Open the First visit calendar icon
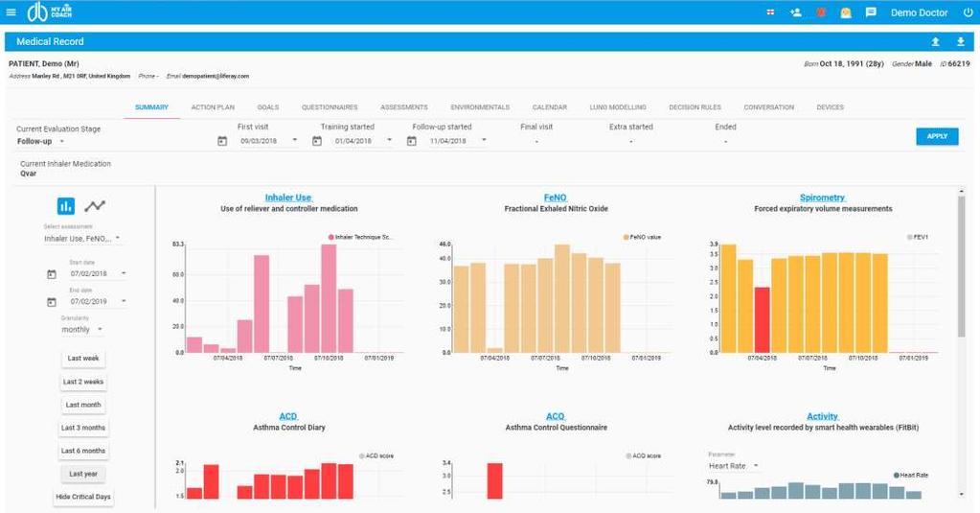The height and width of the screenshot is (513, 980). click(222, 141)
